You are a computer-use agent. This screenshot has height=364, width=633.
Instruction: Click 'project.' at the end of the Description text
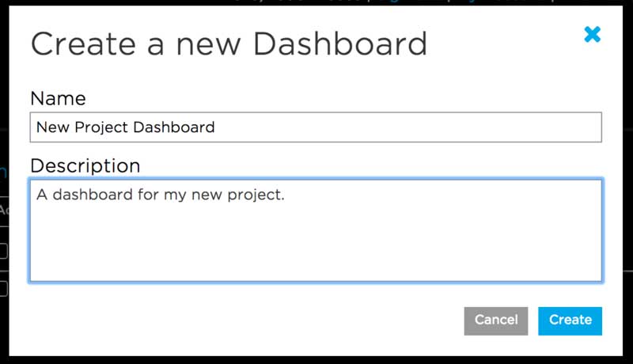click(257, 195)
